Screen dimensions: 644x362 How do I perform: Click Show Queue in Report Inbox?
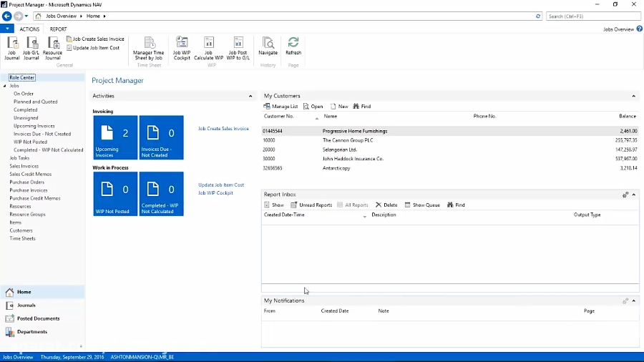pos(422,205)
